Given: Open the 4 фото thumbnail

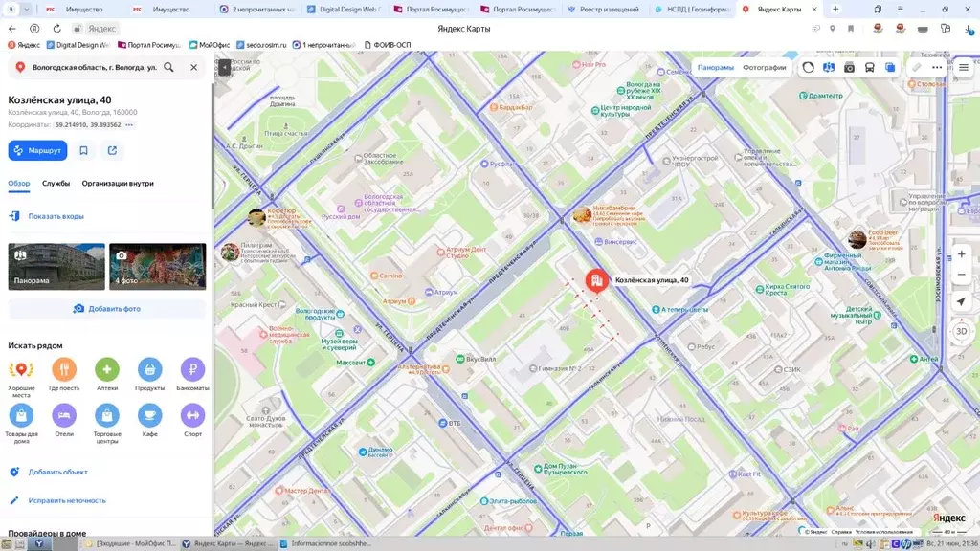Looking at the screenshot, I should (158, 267).
